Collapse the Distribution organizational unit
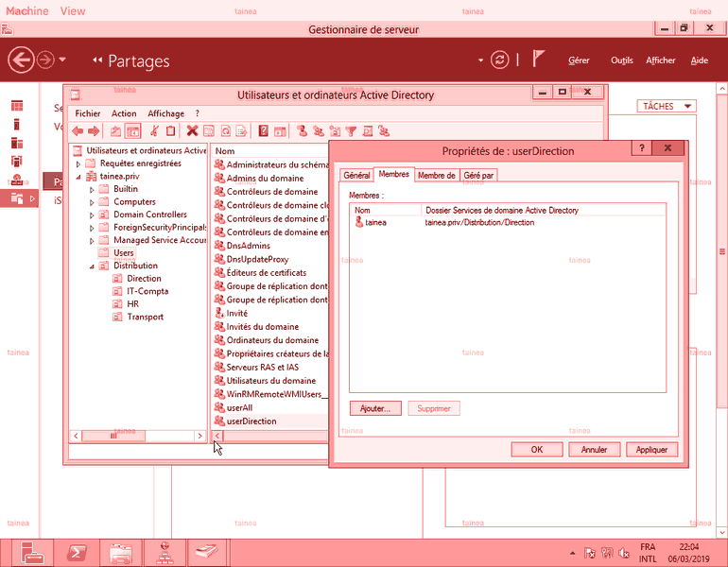Viewport: 728px width, 567px height. tap(92, 266)
